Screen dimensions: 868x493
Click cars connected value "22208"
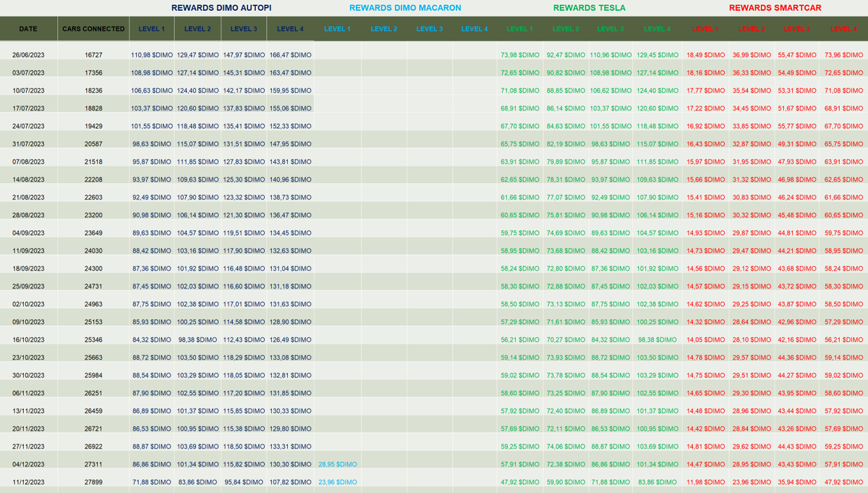93,180
